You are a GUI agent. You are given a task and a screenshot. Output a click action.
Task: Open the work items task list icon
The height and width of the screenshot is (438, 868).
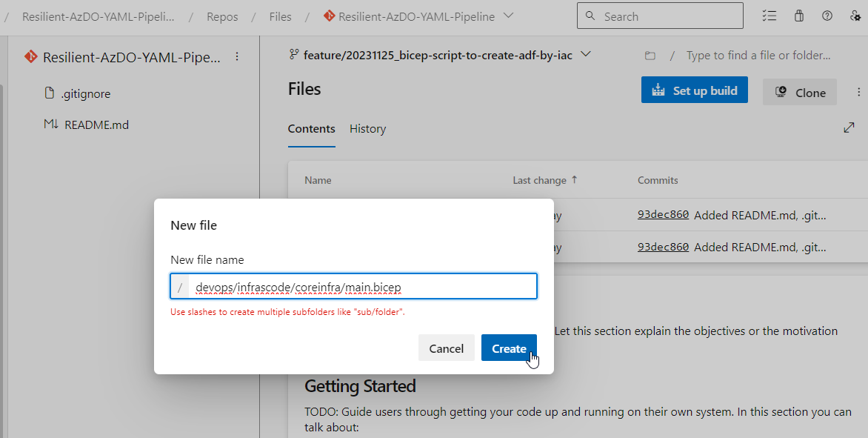pos(769,16)
